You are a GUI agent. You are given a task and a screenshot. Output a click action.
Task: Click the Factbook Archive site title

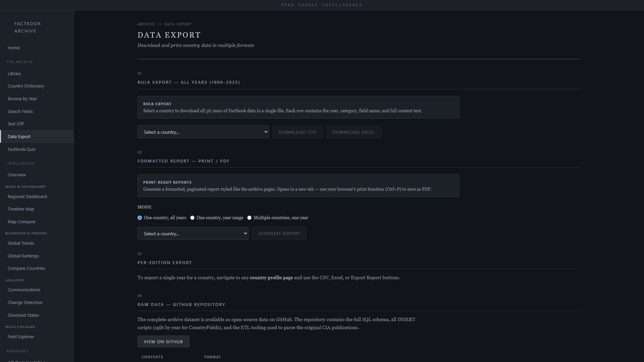[x=28, y=27]
